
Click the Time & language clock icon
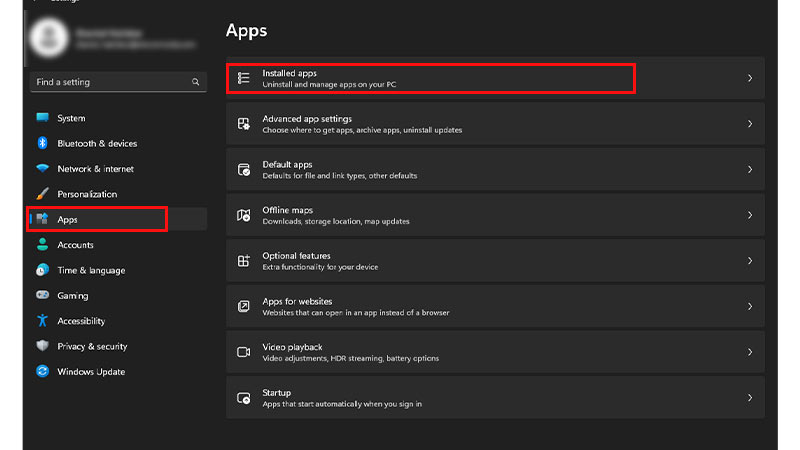click(x=42, y=270)
